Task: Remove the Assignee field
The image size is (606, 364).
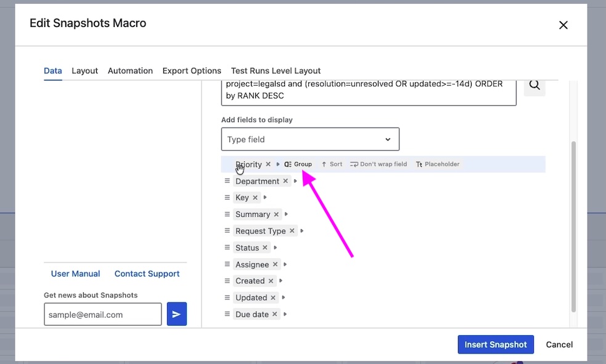Action: tap(275, 264)
